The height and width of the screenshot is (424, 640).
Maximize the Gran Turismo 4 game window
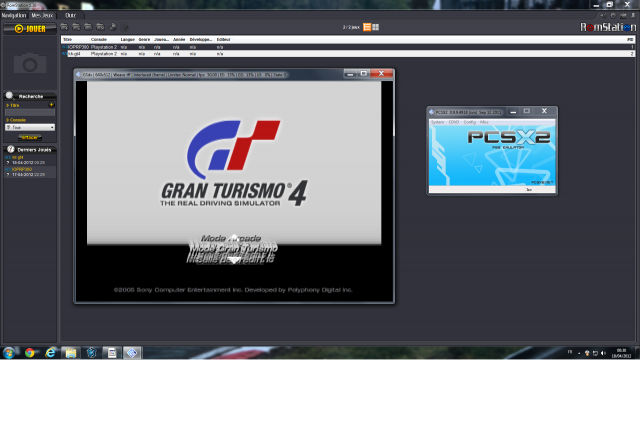click(x=363, y=73)
